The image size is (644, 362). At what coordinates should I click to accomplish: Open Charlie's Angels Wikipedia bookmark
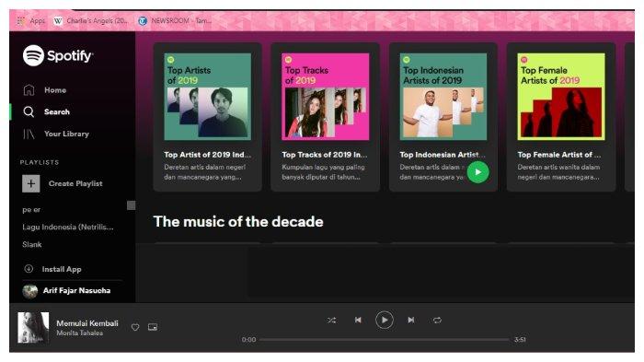click(x=91, y=20)
